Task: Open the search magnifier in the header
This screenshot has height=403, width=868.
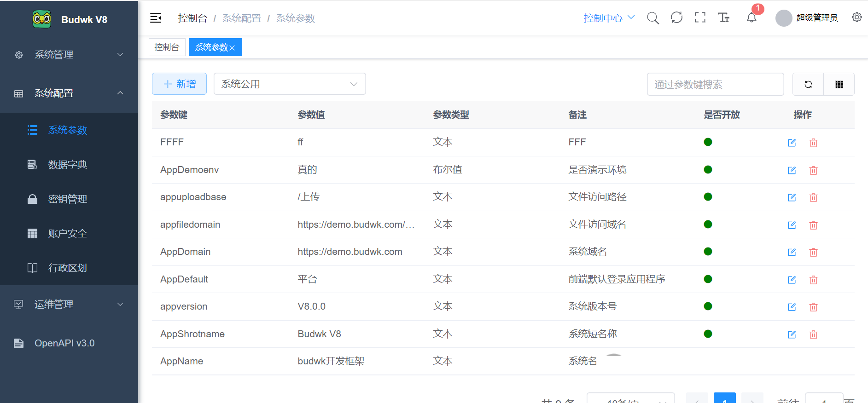Action: (652, 18)
